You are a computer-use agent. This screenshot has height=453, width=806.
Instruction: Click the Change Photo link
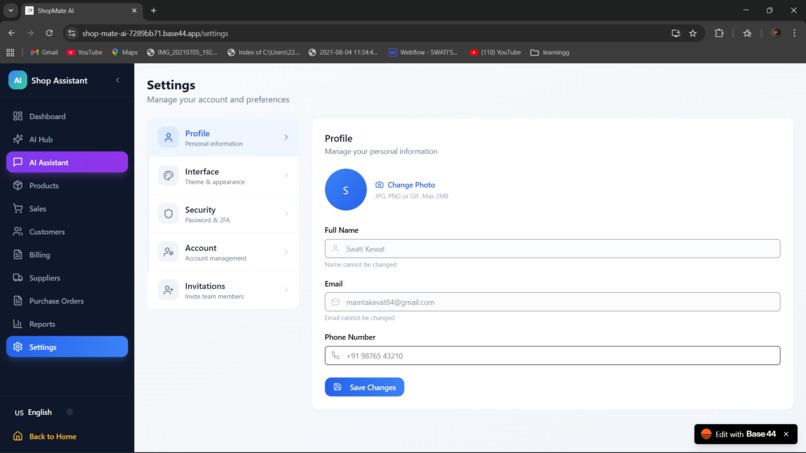[x=405, y=185]
